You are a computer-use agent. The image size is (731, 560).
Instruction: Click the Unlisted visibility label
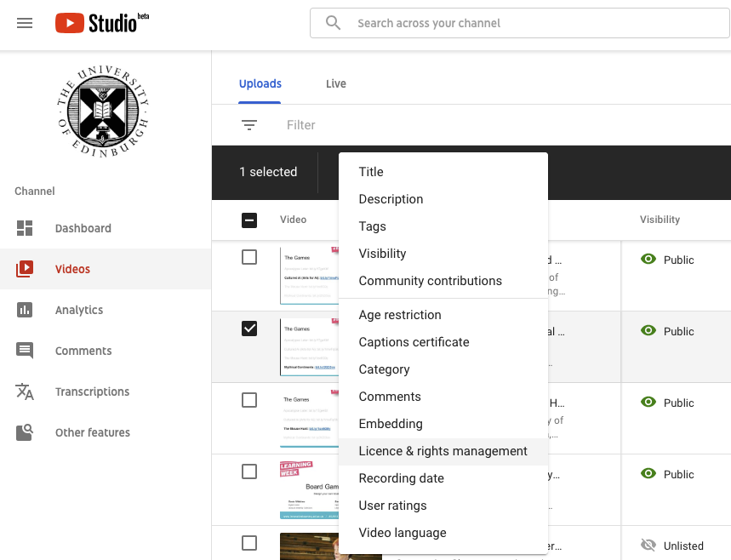click(x=683, y=546)
